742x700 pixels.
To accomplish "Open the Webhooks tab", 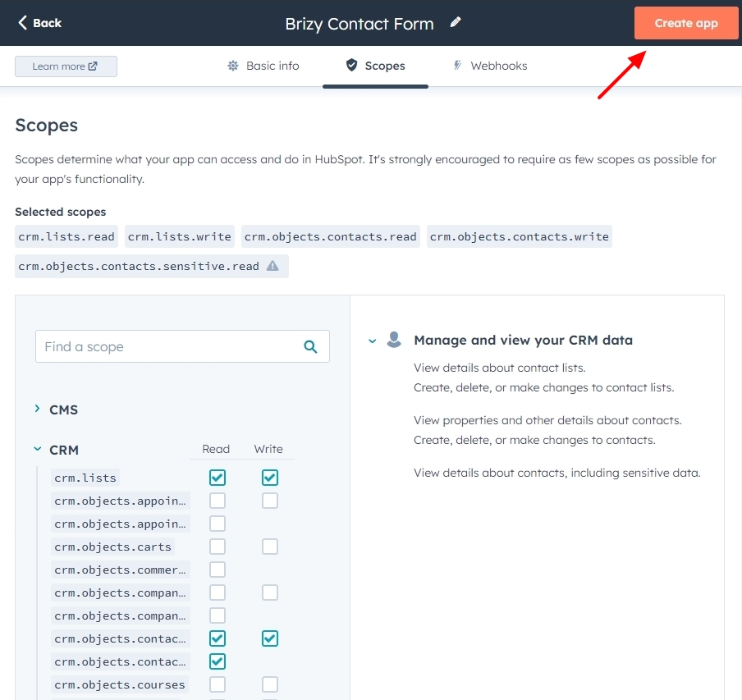I will pos(490,66).
